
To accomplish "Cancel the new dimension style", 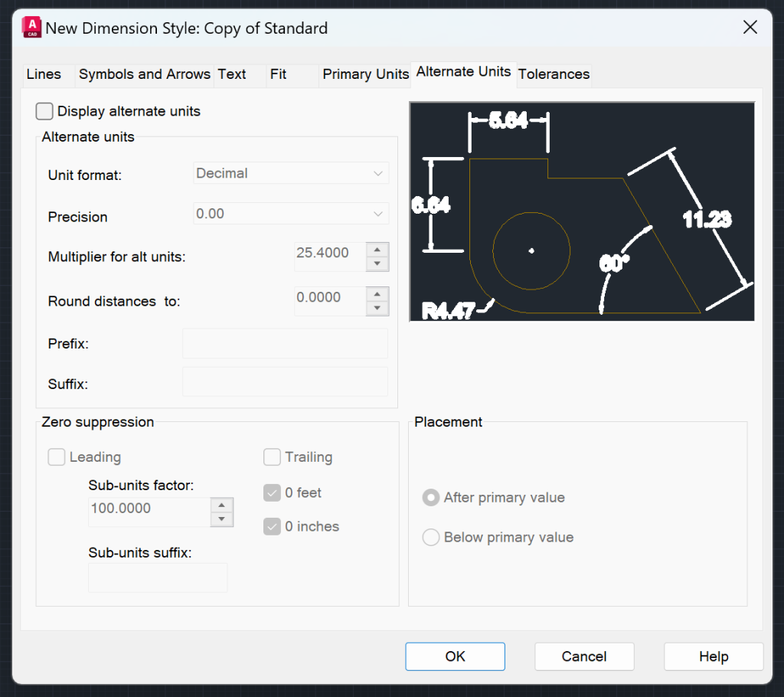I will [x=583, y=656].
